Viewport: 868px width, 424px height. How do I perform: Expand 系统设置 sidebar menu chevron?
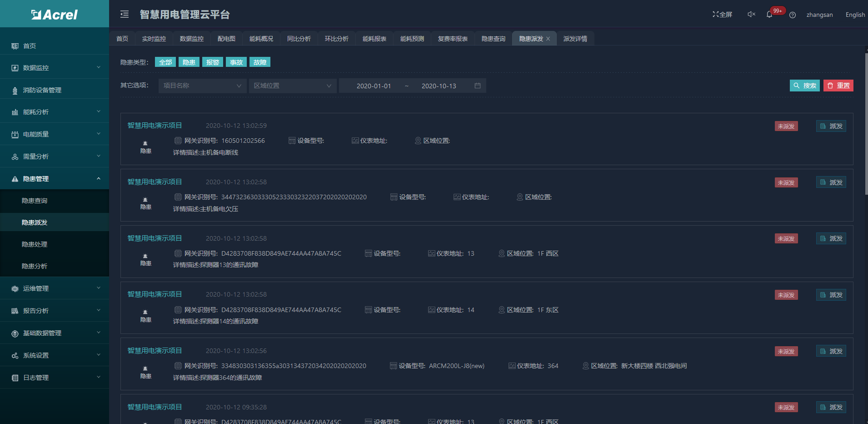99,355
